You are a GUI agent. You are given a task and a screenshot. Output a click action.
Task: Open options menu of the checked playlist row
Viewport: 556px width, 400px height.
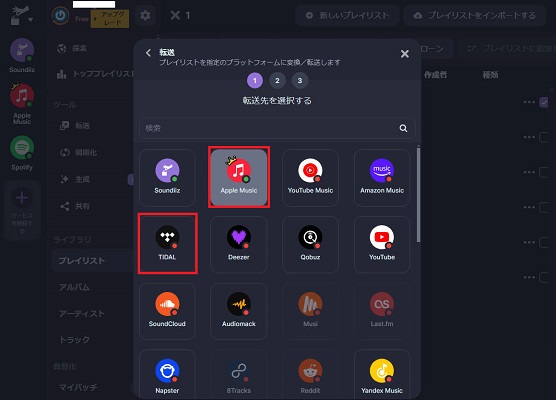click(529, 102)
